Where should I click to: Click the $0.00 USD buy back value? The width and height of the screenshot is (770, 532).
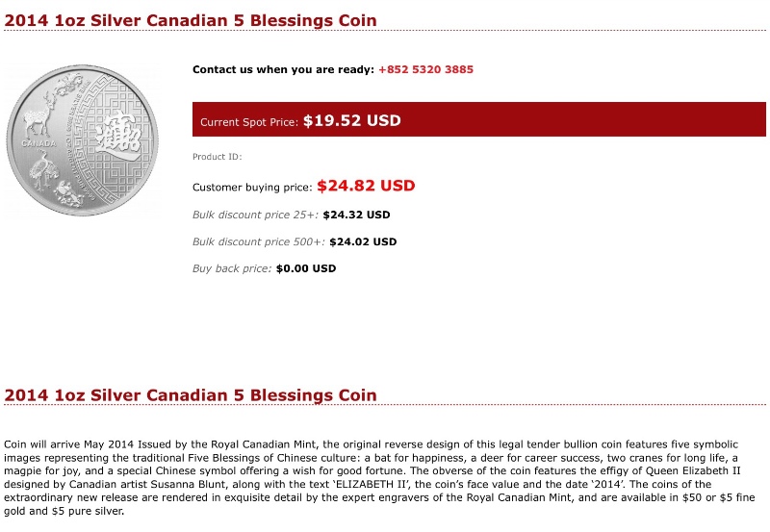click(306, 268)
